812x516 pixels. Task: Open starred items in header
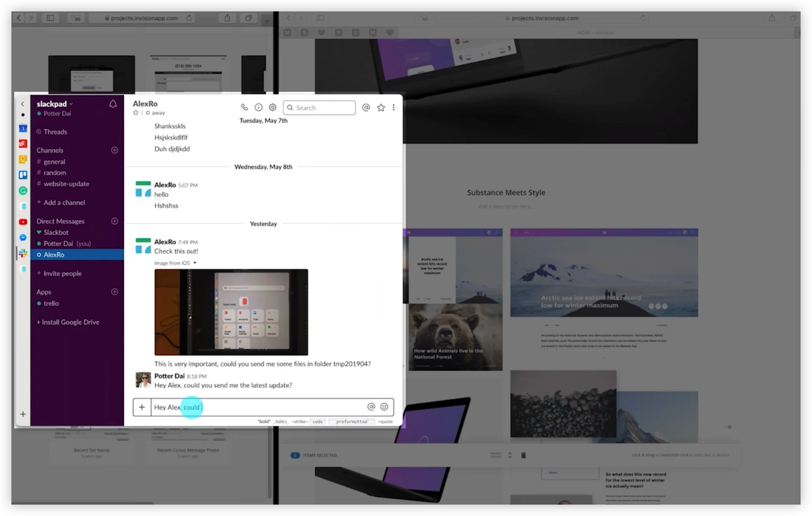point(381,107)
